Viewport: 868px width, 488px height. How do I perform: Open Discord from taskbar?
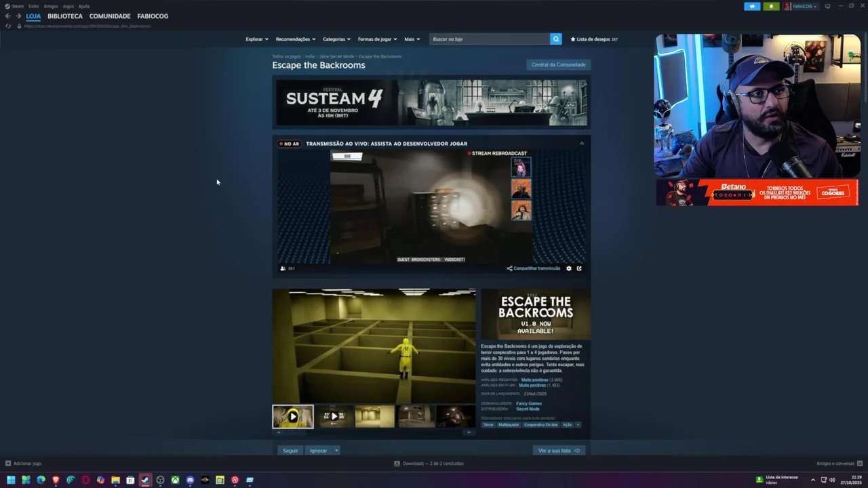190,480
